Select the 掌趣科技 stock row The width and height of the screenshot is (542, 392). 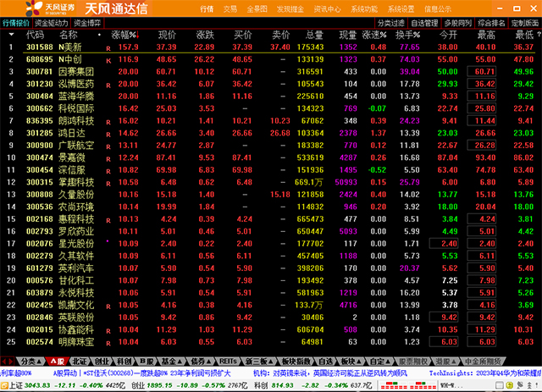(271, 182)
